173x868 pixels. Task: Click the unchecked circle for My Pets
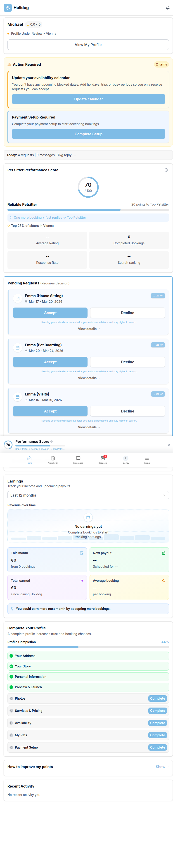click(11, 735)
